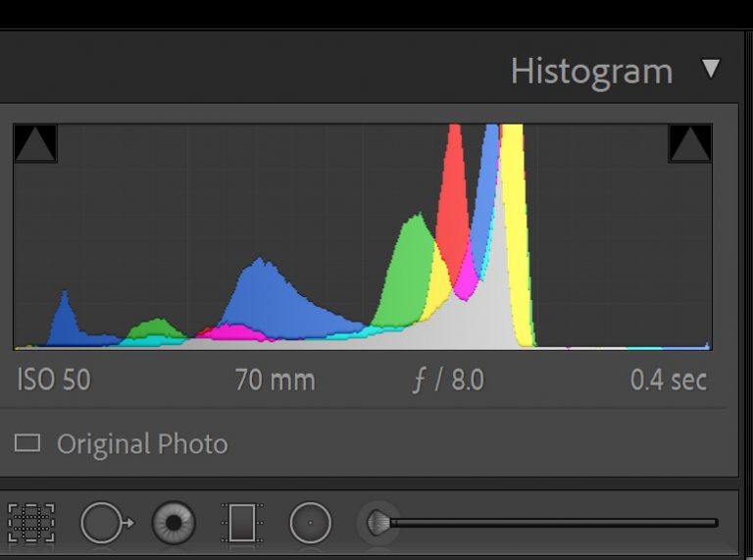This screenshot has width=753, height=560.
Task: Toggle shadow clipping indicator triangle
Action: point(35,143)
